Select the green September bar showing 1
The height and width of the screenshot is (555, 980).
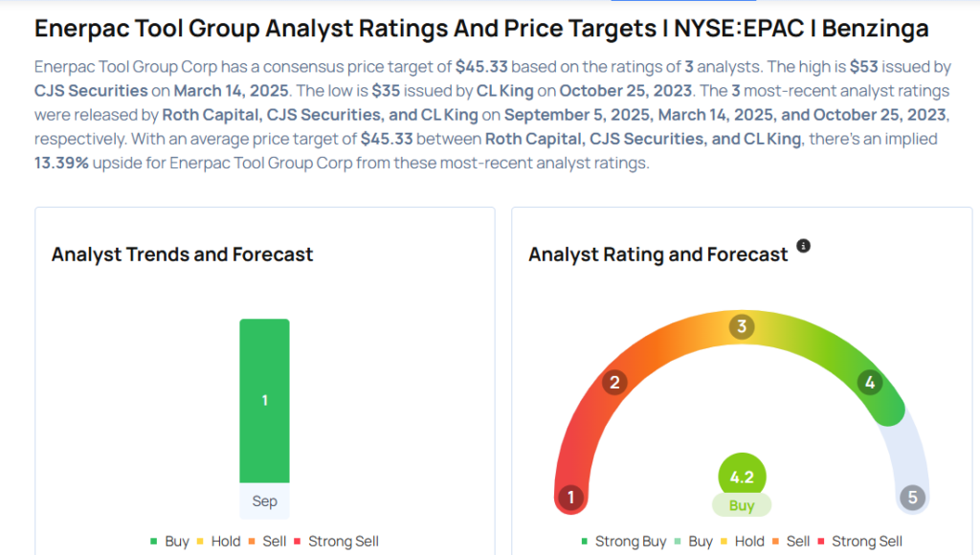click(264, 400)
